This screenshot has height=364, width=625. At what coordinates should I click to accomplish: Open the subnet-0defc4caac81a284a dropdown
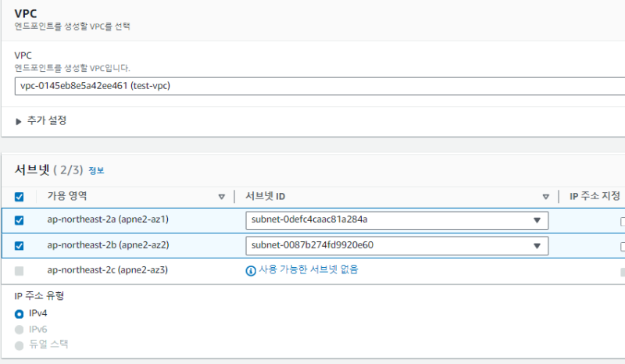[396, 220]
